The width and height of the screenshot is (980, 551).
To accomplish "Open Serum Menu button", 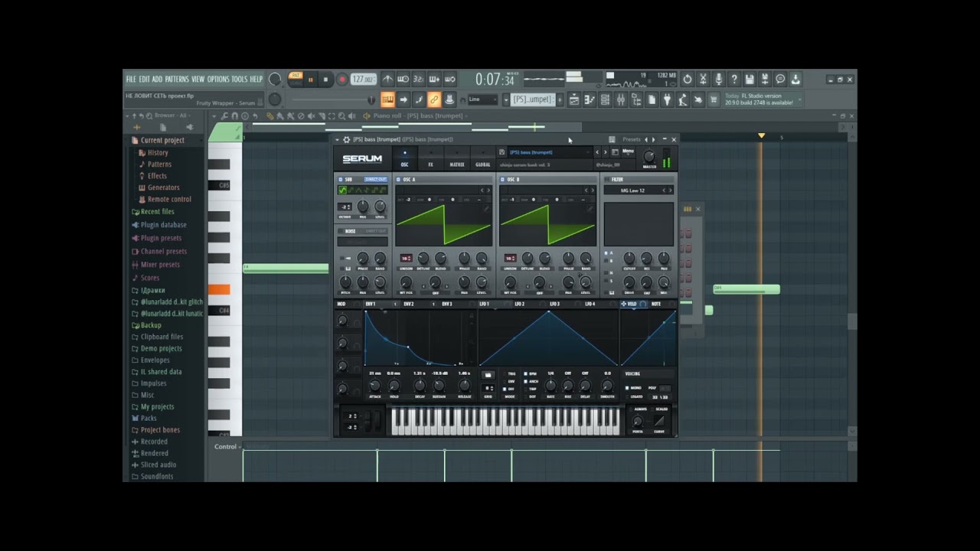I will pyautogui.click(x=628, y=152).
